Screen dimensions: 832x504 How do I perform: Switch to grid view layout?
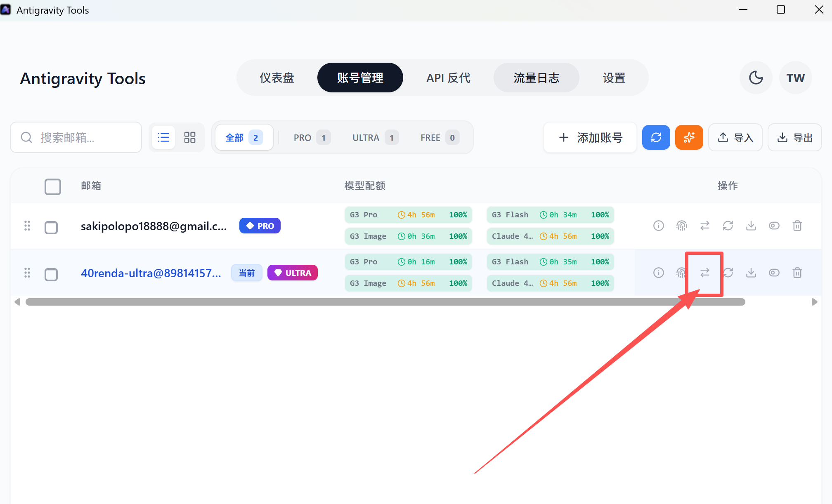[190, 137]
